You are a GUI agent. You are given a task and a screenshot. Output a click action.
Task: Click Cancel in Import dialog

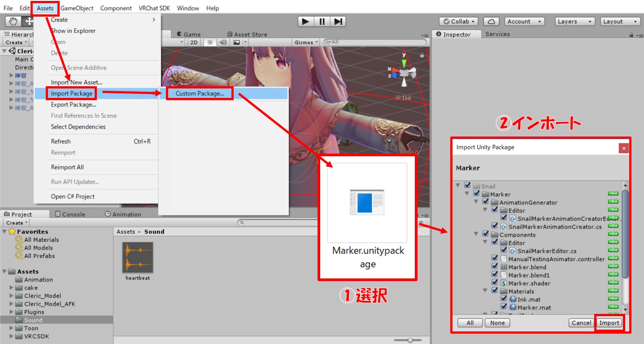click(x=581, y=323)
